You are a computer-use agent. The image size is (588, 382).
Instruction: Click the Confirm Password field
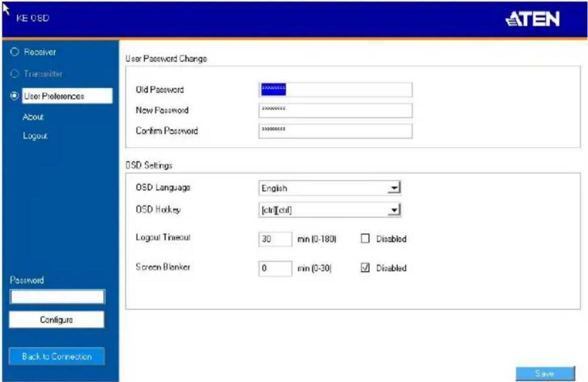(335, 131)
